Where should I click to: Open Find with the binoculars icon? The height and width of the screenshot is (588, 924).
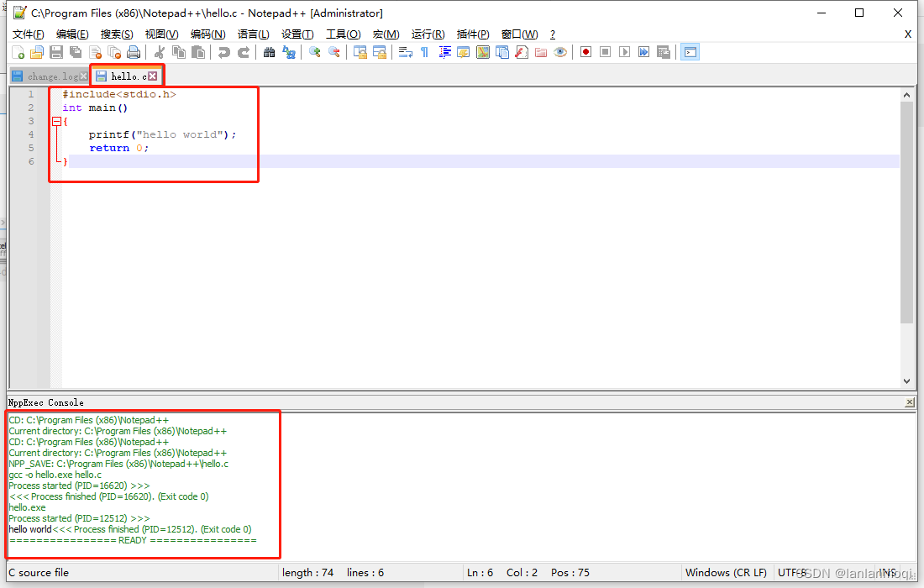click(x=270, y=52)
